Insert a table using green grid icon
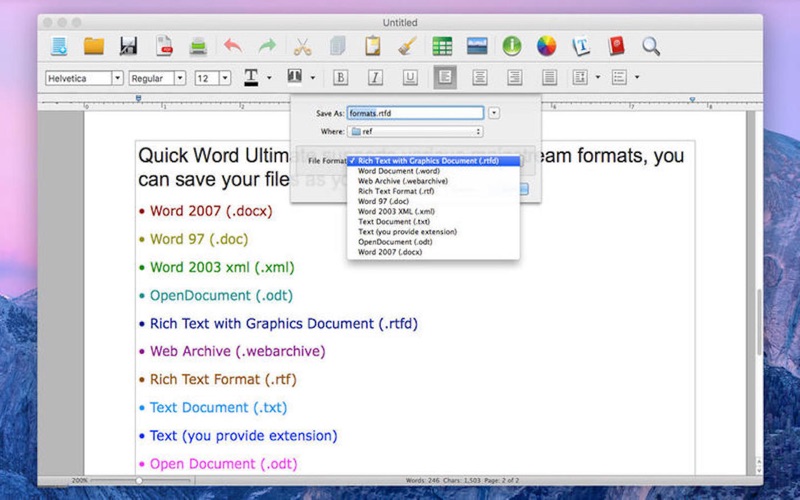The height and width of the screenshot is (500, 800). [x=442, y=46]
